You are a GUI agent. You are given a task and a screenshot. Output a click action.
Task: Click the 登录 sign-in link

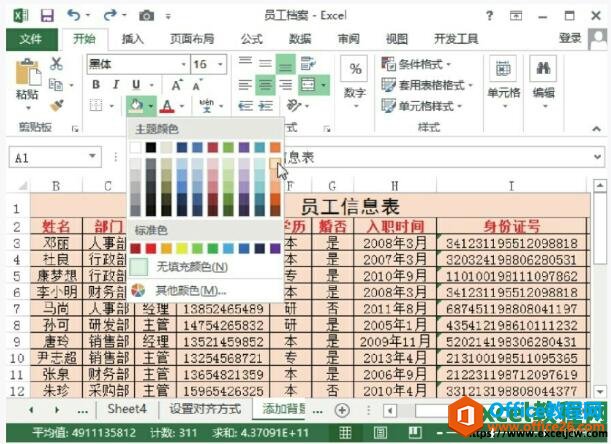point(570,38)
